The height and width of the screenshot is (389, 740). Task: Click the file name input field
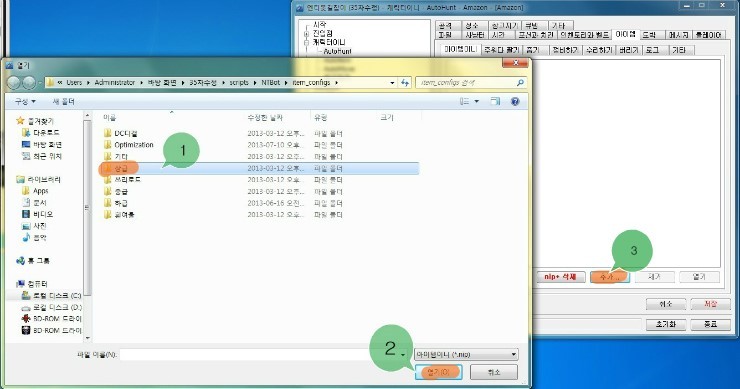point(264,354)
